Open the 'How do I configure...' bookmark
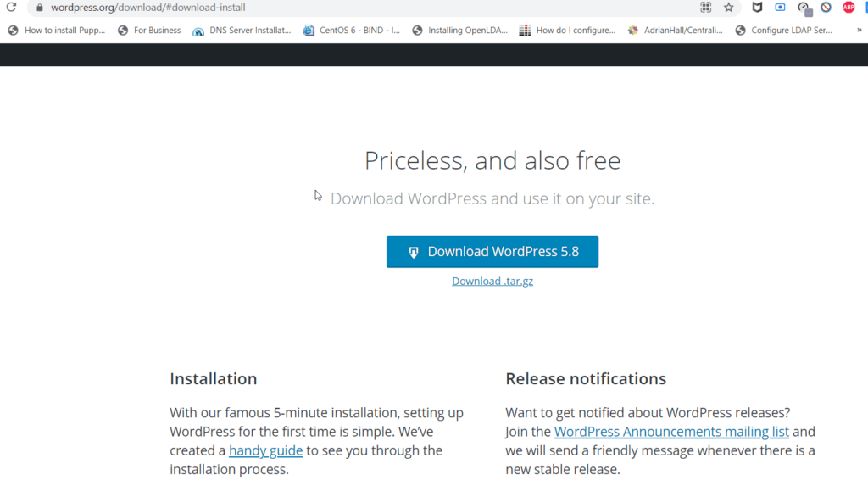Screen dimensions: 868x497 click(x=567, y=31)
